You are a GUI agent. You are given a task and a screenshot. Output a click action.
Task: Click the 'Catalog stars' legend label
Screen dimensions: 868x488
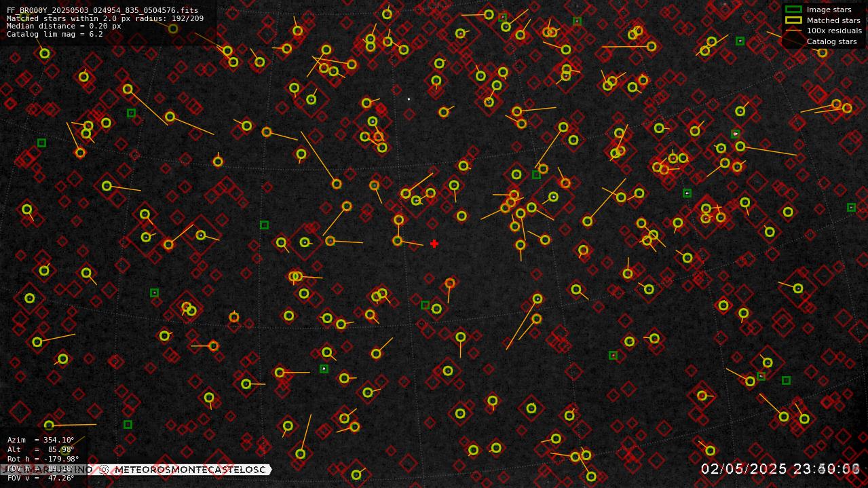831,41
